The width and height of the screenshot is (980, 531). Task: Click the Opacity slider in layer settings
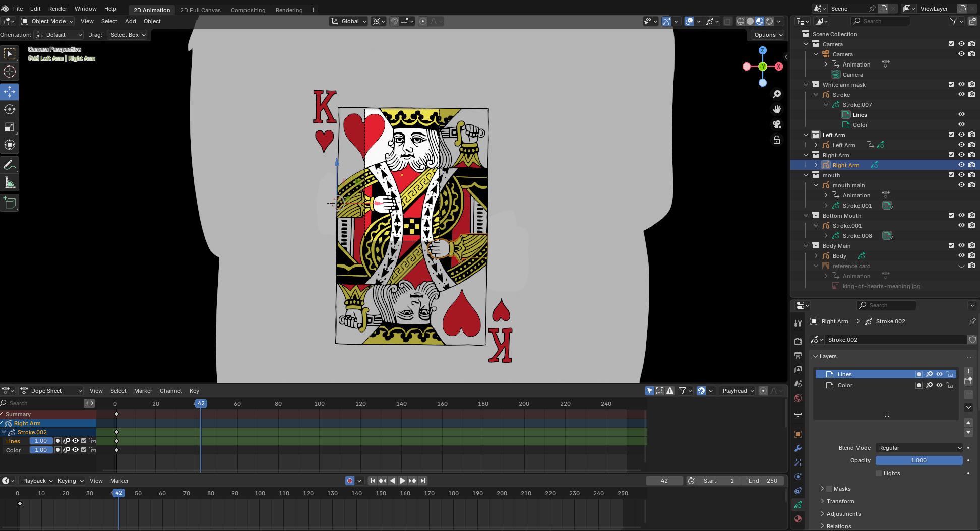click(918, 460)
